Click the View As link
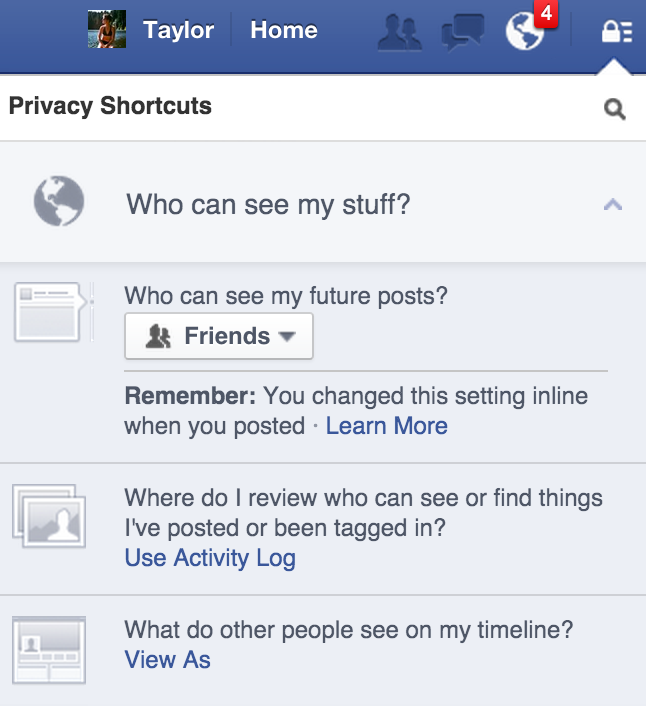This screenshot has height=706, width=646. click(x=167, y=660)
